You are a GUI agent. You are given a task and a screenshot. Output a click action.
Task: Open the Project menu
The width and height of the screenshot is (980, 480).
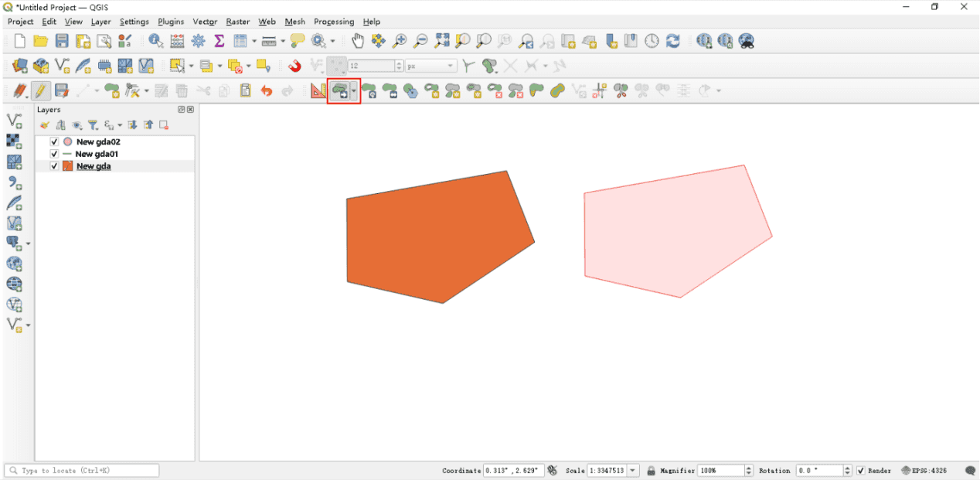[21, 22]
